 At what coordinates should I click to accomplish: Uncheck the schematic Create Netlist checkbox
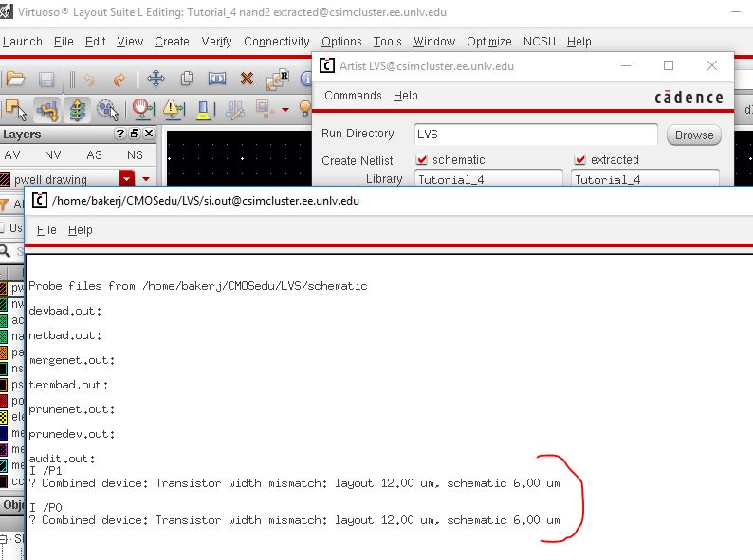pos(422,159)
